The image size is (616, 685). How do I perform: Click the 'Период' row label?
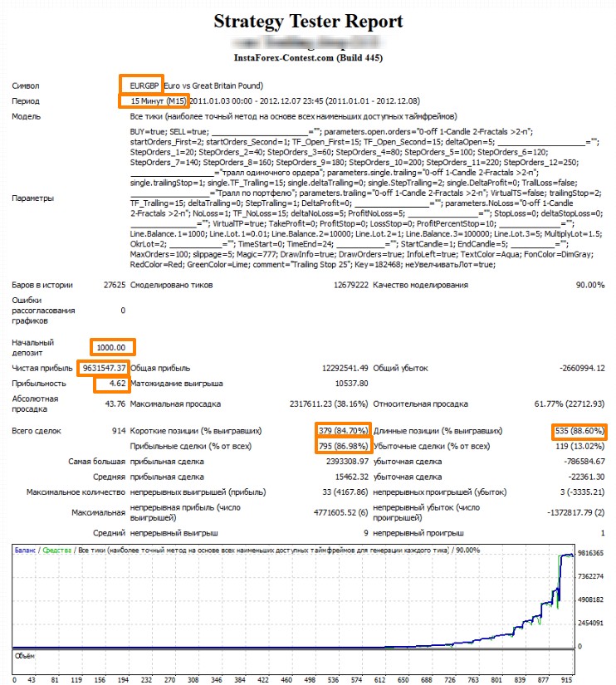26,101
